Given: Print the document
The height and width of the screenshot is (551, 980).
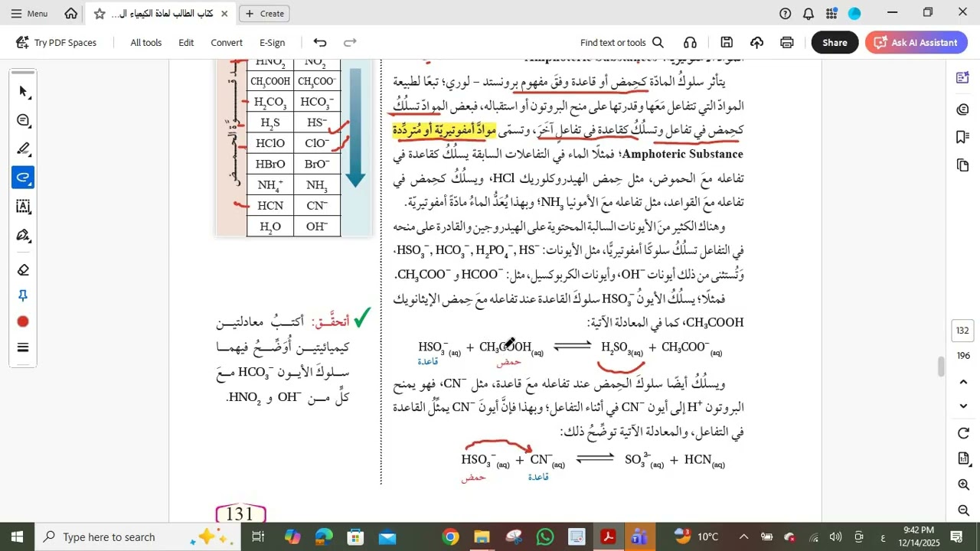Looking at the screenshot, I should (787, 43).
